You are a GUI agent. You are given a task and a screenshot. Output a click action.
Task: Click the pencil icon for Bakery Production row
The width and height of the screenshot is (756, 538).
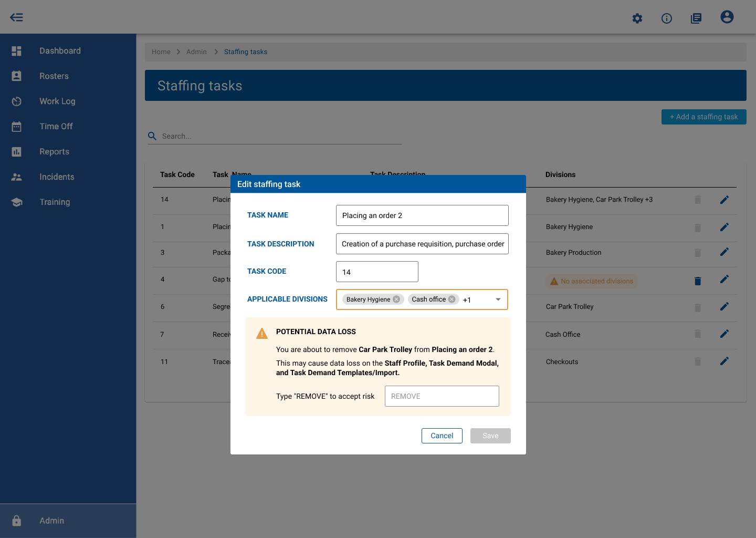point(724,252)
